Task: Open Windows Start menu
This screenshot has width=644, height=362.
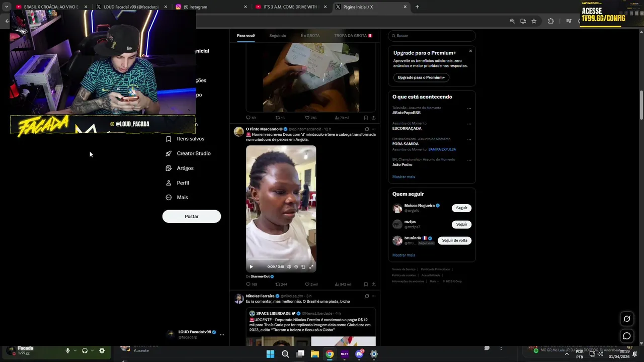Action: tap(270, 354)
